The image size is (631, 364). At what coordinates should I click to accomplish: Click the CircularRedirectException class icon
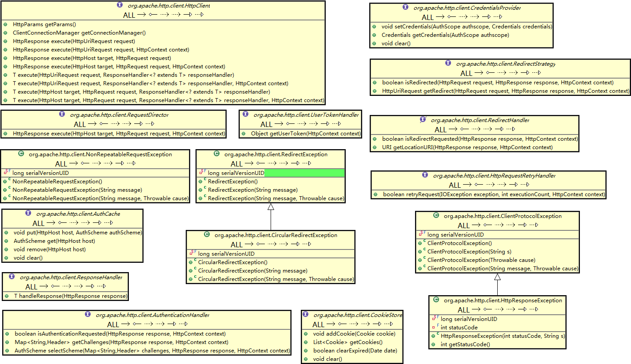207,234
